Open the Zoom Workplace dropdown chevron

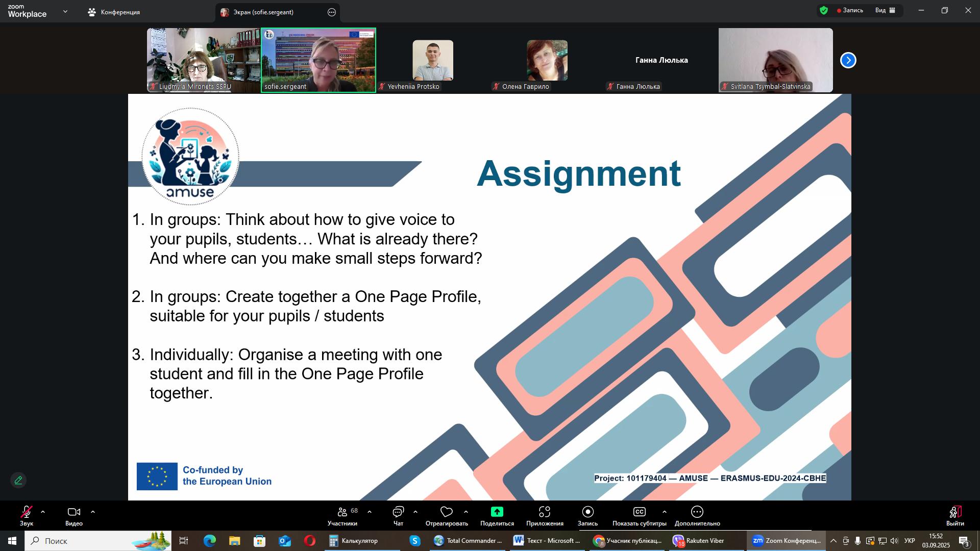65,11
